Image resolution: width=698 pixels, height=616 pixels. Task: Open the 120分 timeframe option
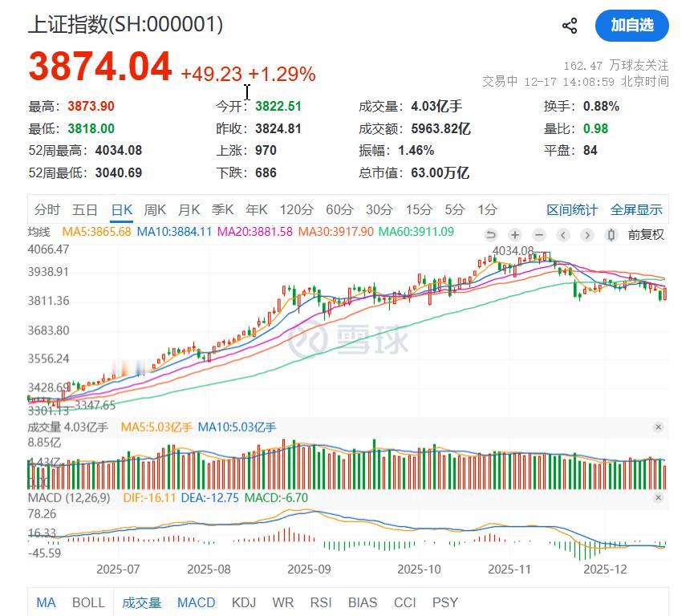[x=296, y=209]
